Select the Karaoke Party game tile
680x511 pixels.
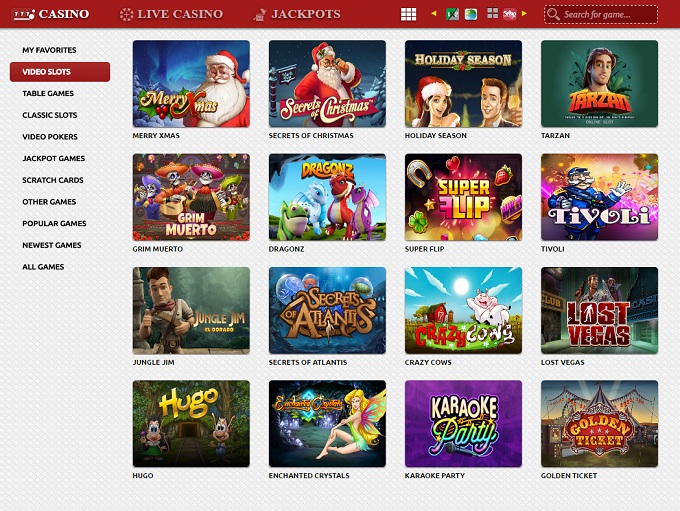pos(463,423)
